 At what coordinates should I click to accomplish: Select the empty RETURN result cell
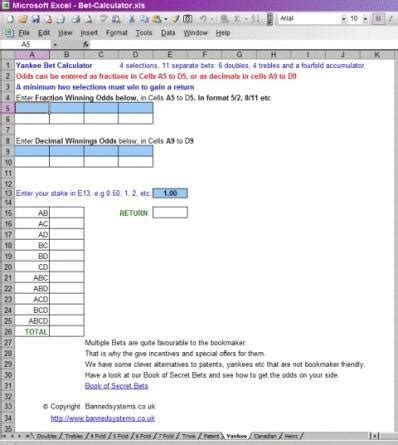170,213
